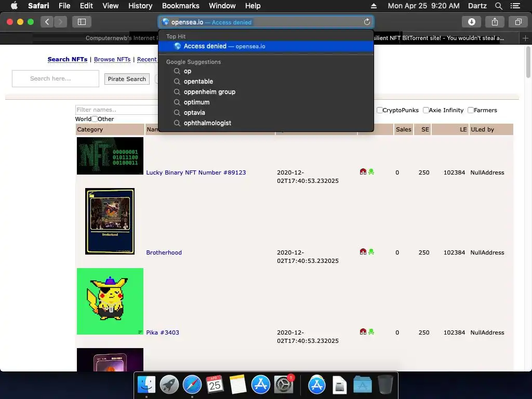Screen dimensions: 532x399
Task: Open Safari's downloads button
Action: point(471,22)
